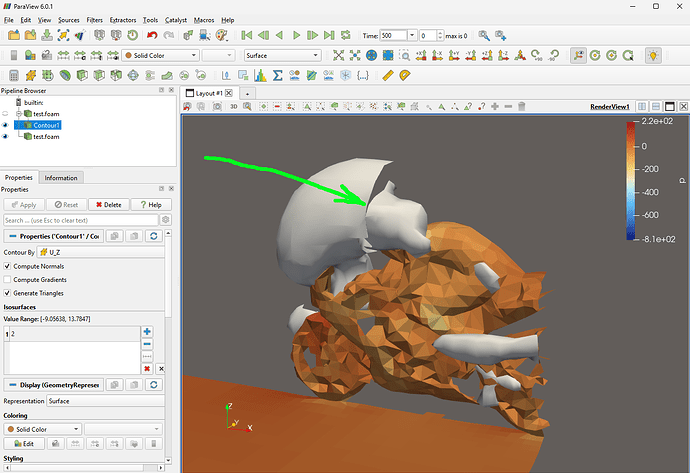
Task: Click the Undo arrow in the toolbar
Action: click(x=152, y=36)
